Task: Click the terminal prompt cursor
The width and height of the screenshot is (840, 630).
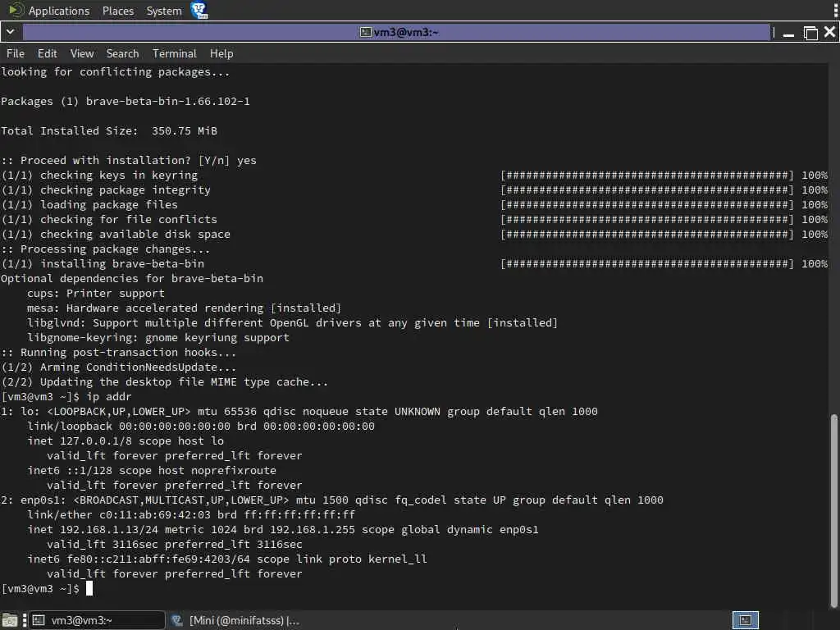Action: (89, 588)
